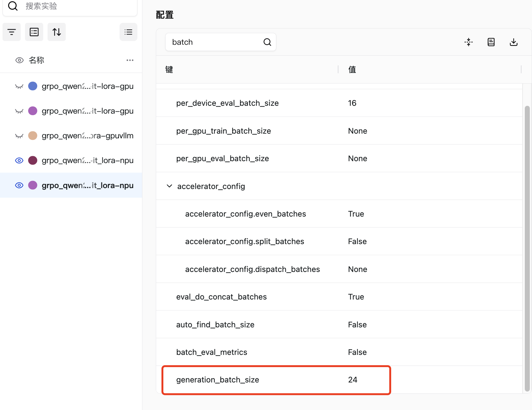This screenshot has width=532, height=410.
Task: Click the experiment search magnifier icon
Action: coord(13,6)
